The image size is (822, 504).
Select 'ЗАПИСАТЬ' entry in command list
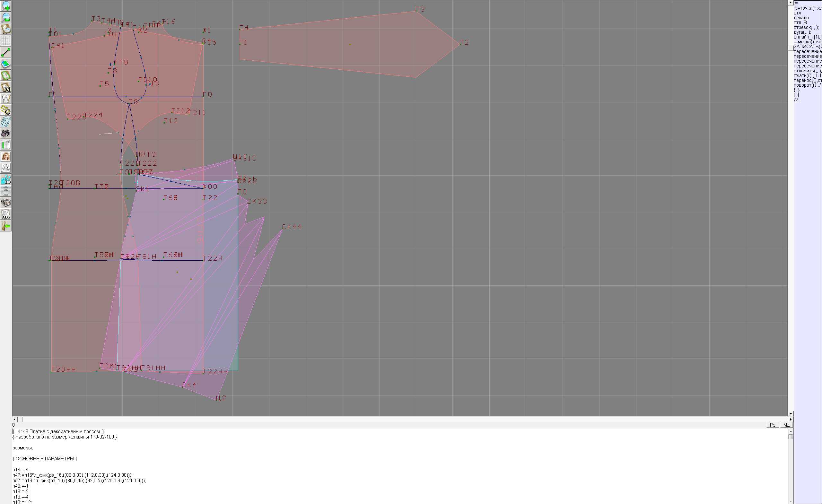click(x=807, y=47)
